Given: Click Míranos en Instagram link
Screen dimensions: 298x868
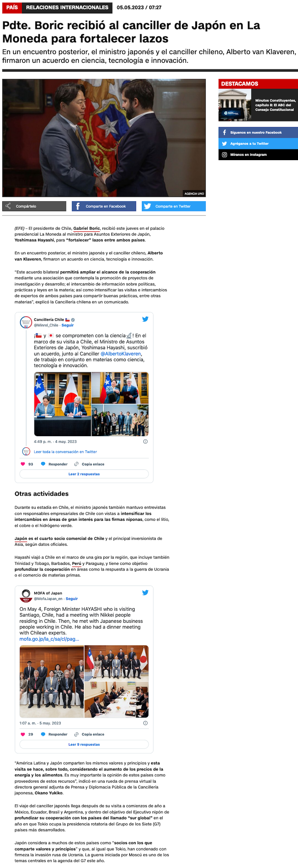Looking at the screenshot, I should [x=258, y=155].
